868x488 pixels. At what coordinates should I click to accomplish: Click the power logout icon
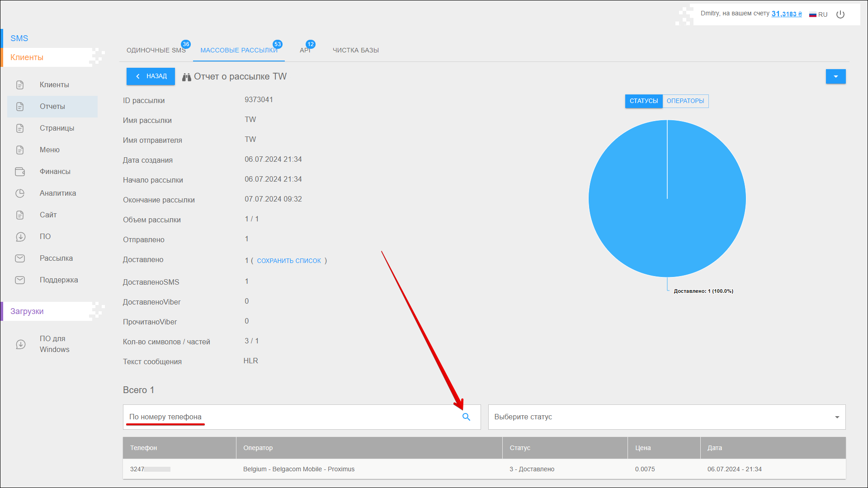[x=840, y=14]
